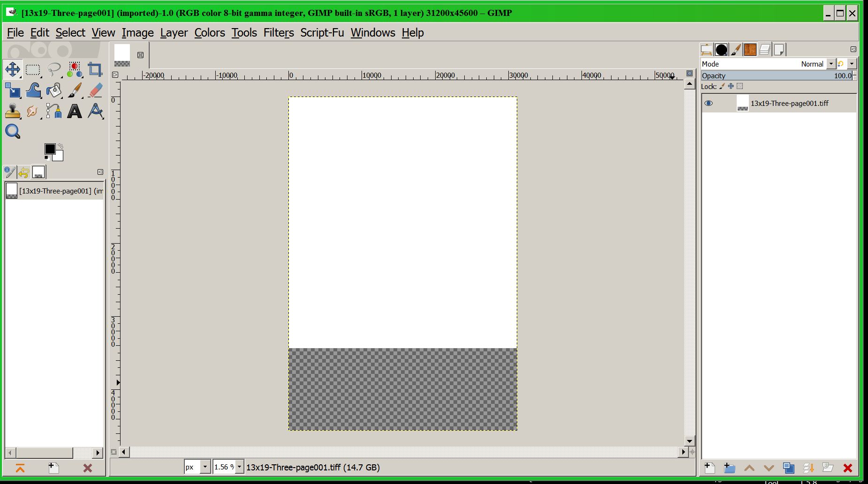Toggle lock alpha channel
Screen dimensions: 868x484
click(x=740, y=86)
